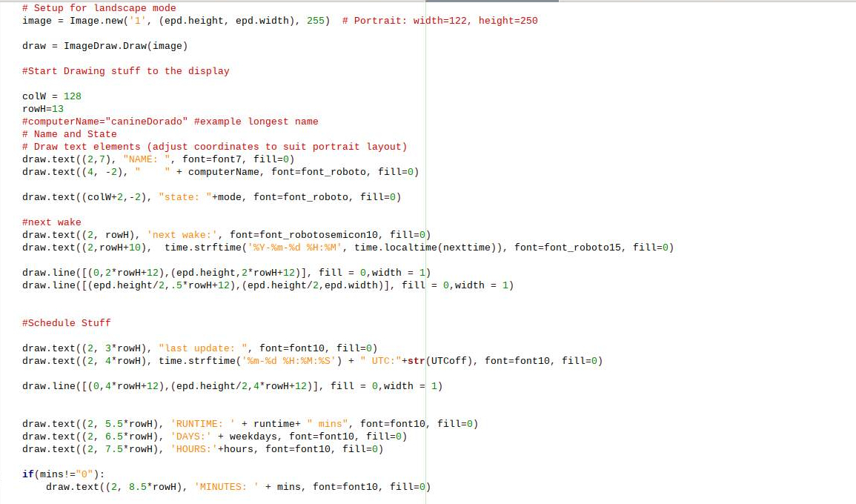Click the 'RUNTIME: ' string literal
This screenshot has height=504, width=856.
[x=203, y=424]
